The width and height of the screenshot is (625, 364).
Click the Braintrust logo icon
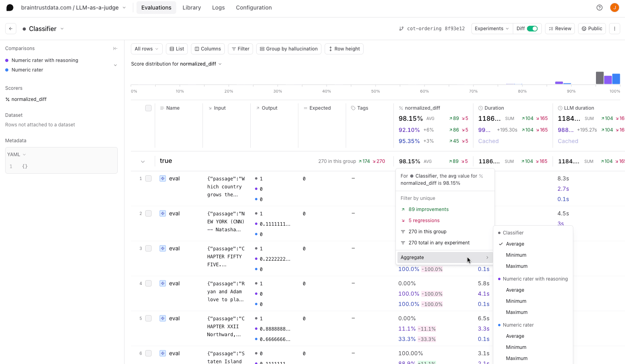click(x=10, y=8)
